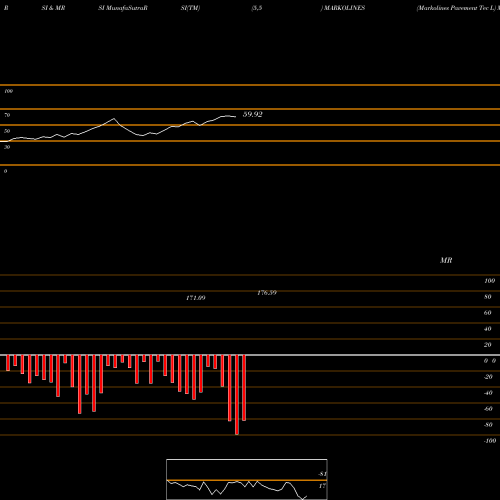This screenshot has width=500, height=500.
Task: Click the MR panel title
Action: coord(446,260)
